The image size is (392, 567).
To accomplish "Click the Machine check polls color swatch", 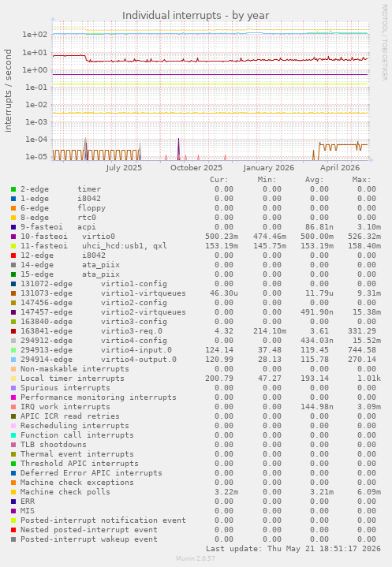I will [x=13, y=492].
